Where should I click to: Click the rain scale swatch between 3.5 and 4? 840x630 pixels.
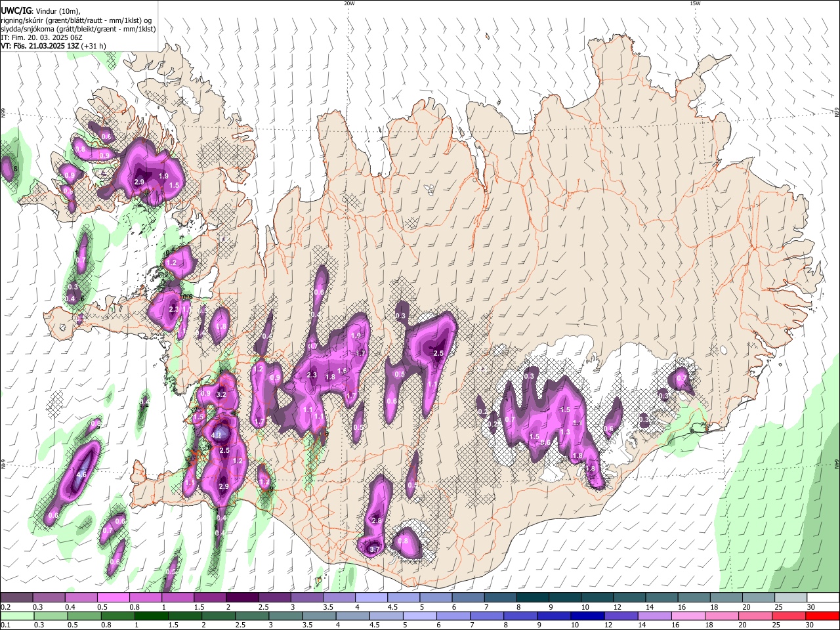(x=320, y=616)
